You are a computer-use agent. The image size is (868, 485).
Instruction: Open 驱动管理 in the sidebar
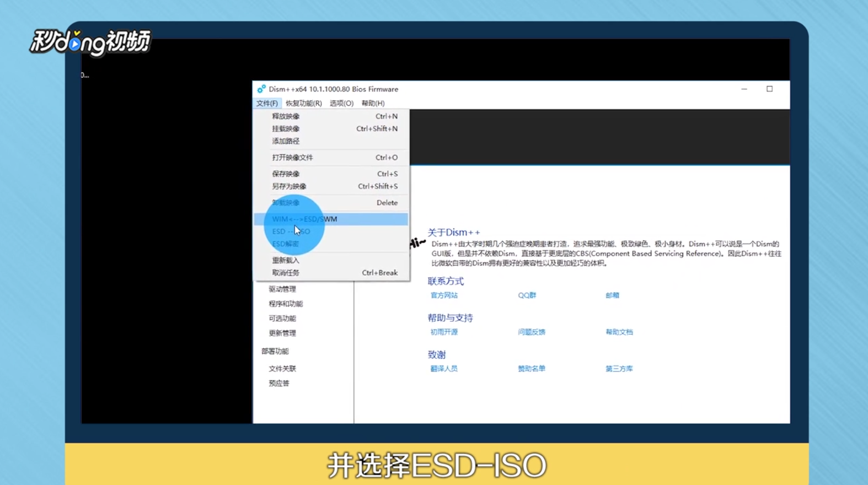(282, 289)
